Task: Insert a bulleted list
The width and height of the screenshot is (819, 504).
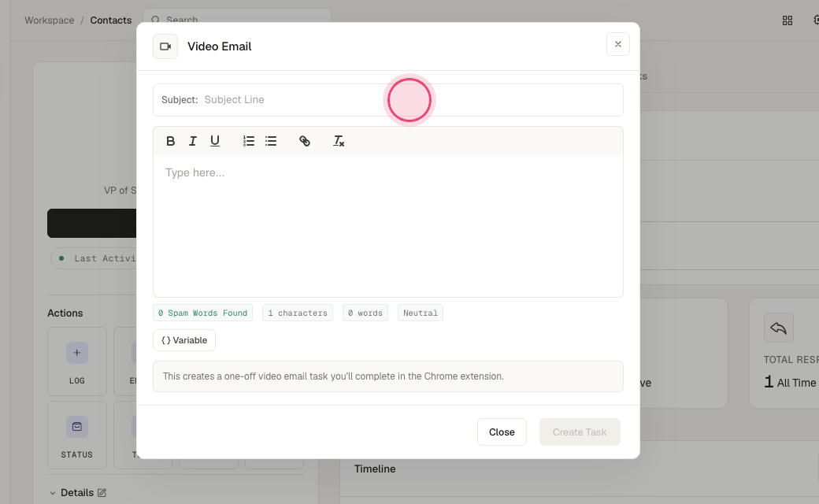Action: (271, 141)
